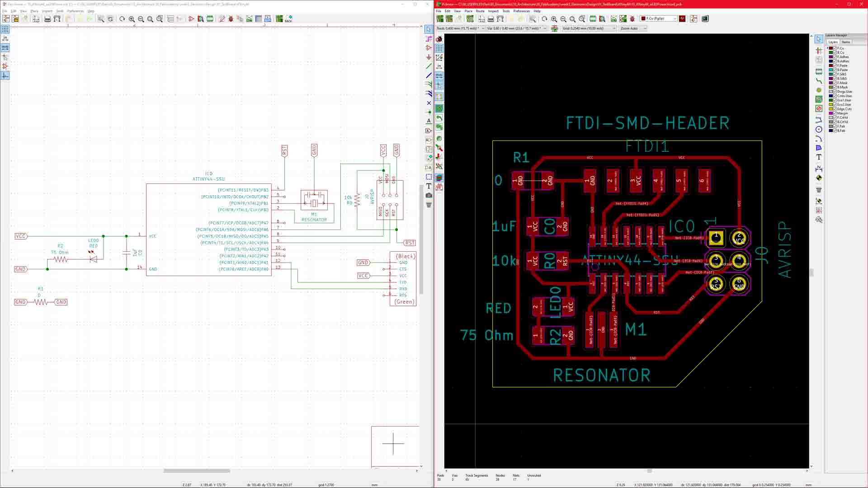Open Via size dropdown in Pcbnew
The image size is (868, 488).
pyautogui.click(x=517, y=28)
